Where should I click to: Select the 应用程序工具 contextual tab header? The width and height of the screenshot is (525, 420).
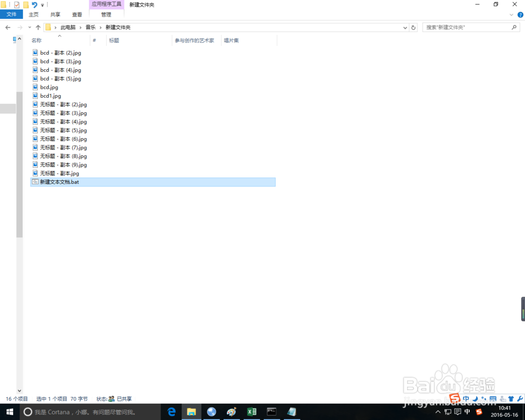[x=107, y=4]
